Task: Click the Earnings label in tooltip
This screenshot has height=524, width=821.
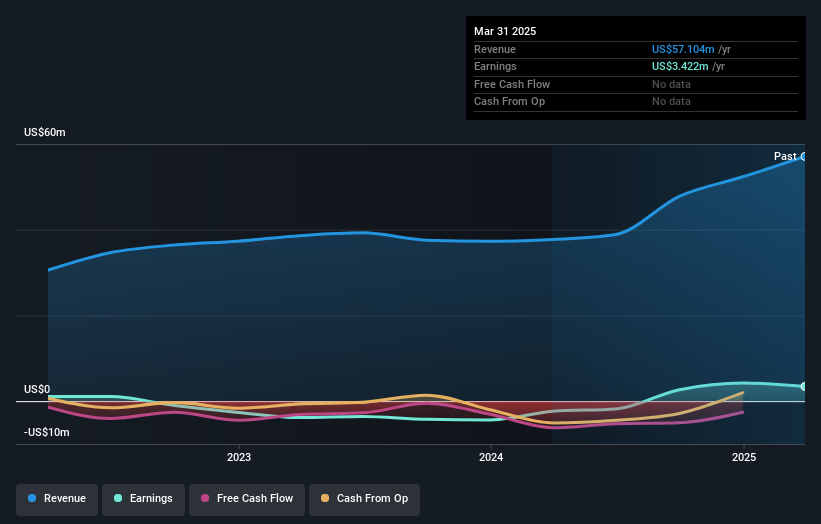Action: pos(495,66)
